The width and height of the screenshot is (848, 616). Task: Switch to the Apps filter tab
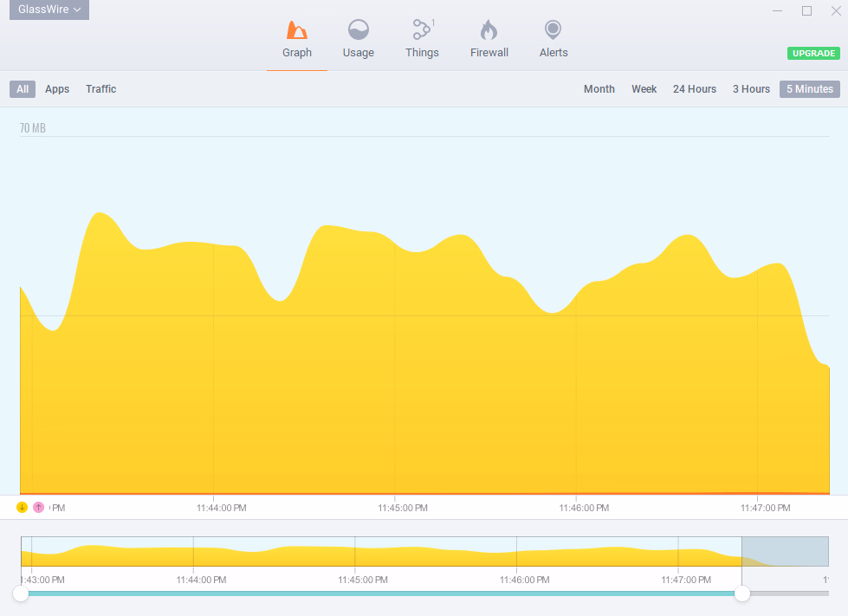[57, 89]
